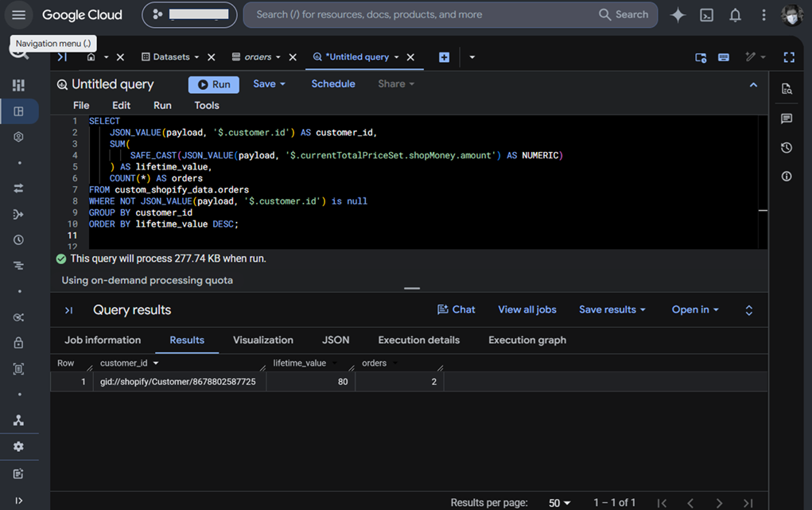This screenshot has width=812, height=510.
Task: Switch to Execution details tab
Action: coord(419,340)
